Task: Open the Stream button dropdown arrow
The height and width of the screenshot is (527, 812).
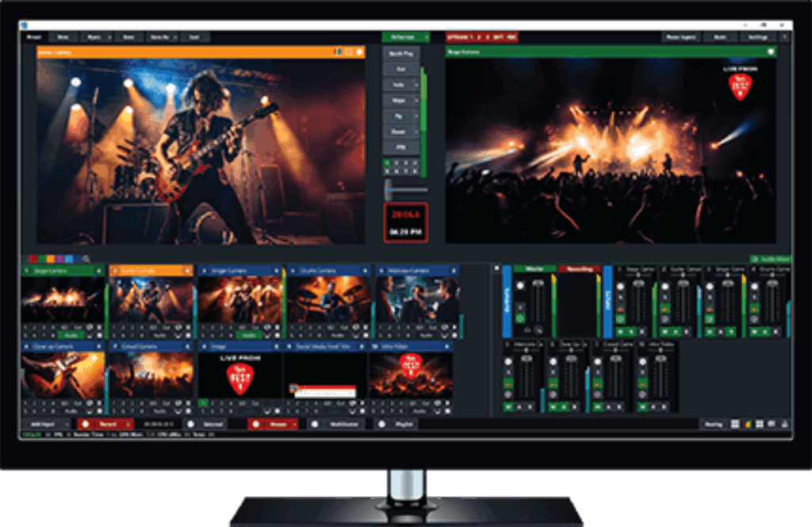Action: 294,424
